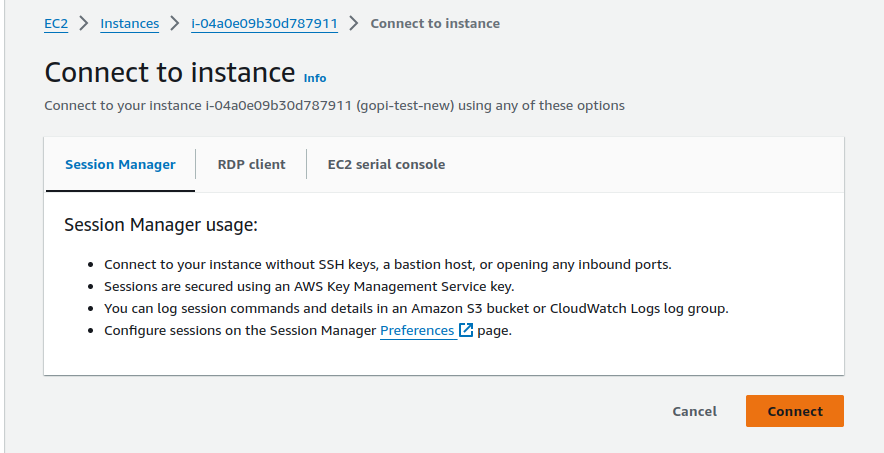Click the bullet about connecting without SSH keys

coord(388,265)
